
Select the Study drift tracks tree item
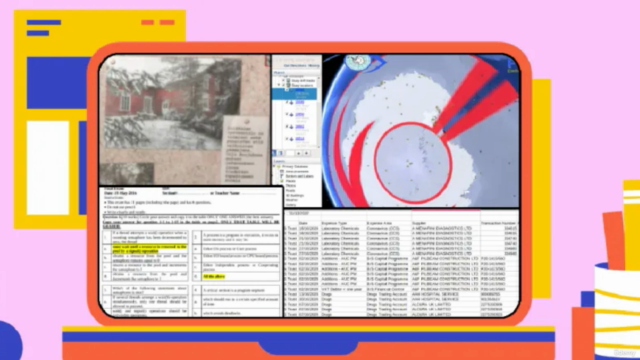[303, 80]
